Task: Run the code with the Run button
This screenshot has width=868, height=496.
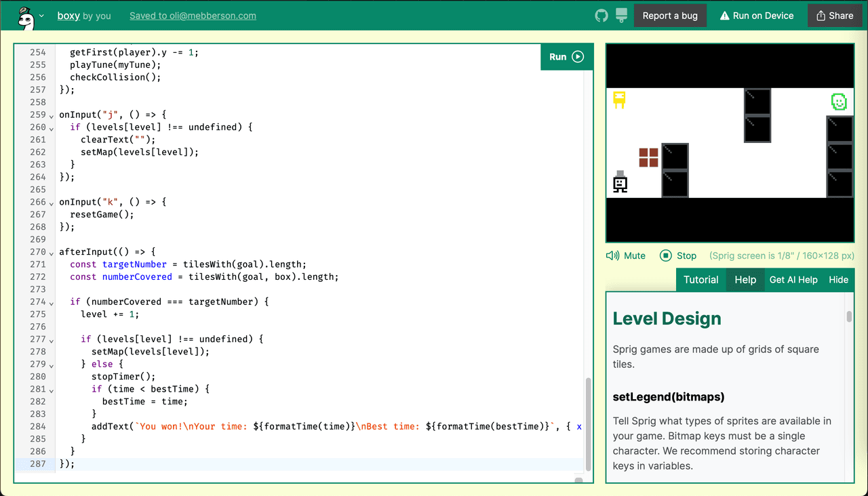Action: tap(566, 57)
